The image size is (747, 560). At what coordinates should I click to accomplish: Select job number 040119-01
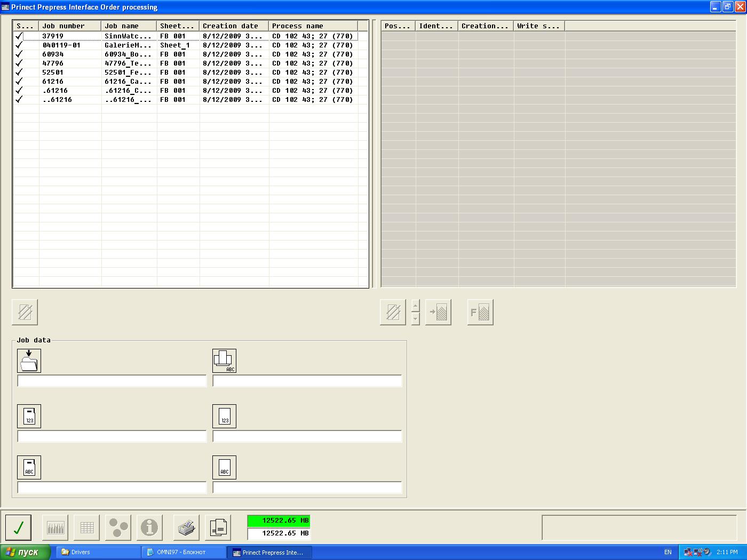click(61, 45)
